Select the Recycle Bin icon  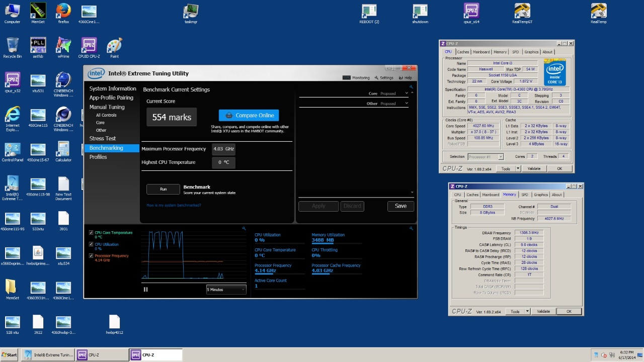pos(13,48)
